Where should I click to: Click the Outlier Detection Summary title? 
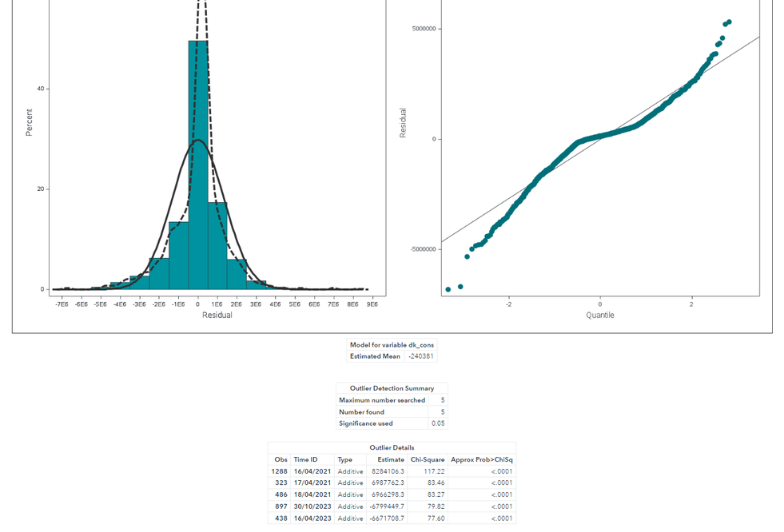[392, 388]
